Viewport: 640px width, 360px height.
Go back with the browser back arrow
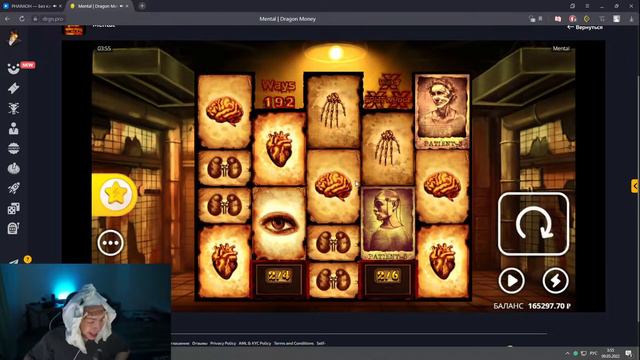pyautogui.click(x=7, y=19)
